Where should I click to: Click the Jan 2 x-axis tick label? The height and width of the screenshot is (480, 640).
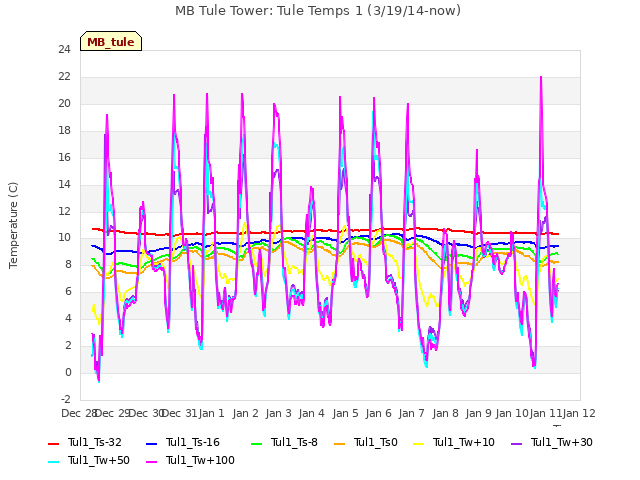coord(245,413)
